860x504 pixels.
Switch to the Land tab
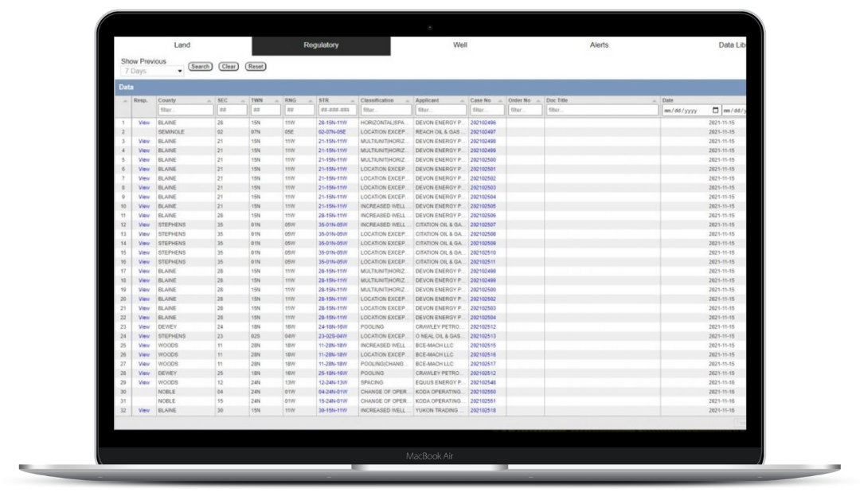tap(182, 45)
